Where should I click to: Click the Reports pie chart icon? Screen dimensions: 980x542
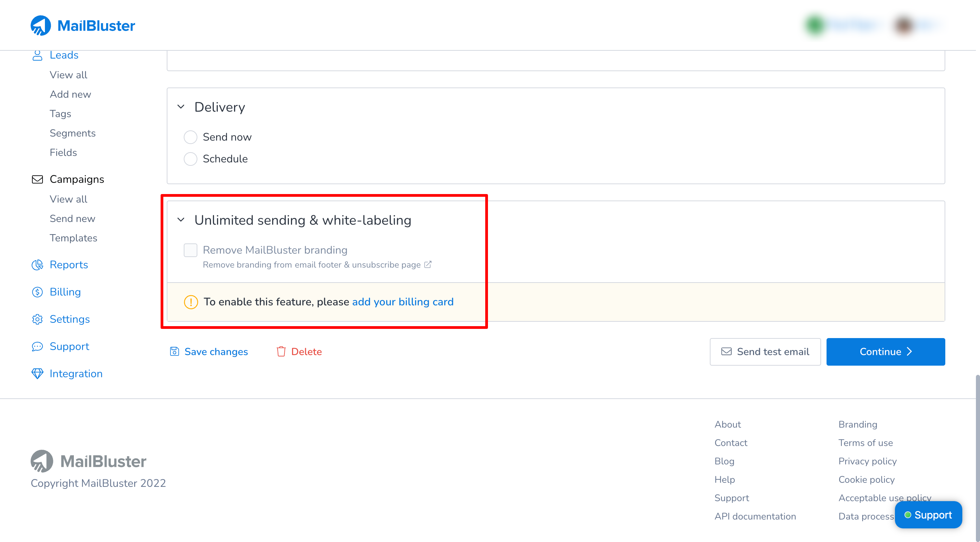point(37,265)
